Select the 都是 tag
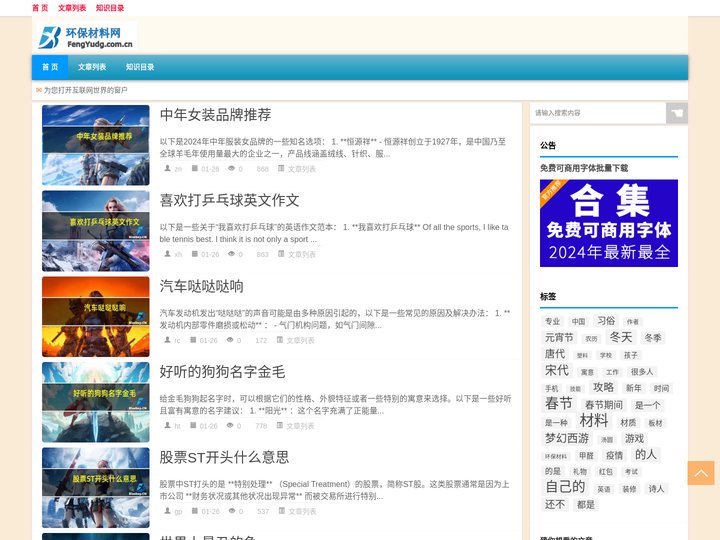Viewport: 720px width, 540px height. pyautogui.click(x=585, y=505)
